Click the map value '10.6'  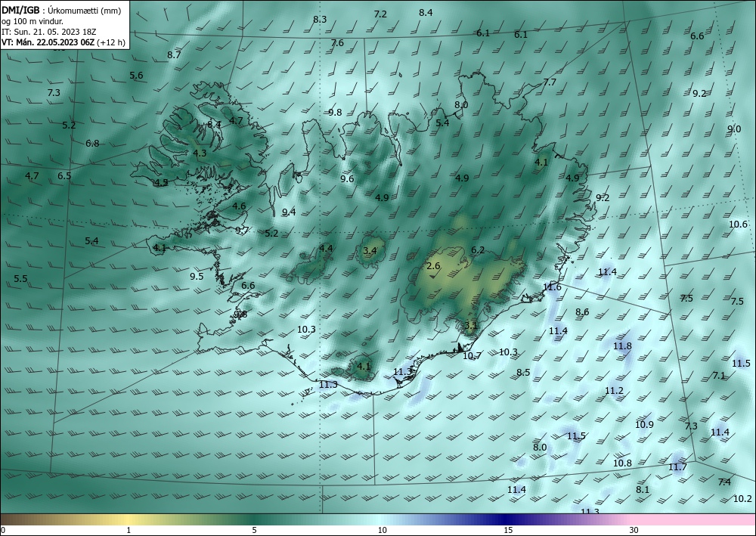pyautogui.click(x=738, y=224)
